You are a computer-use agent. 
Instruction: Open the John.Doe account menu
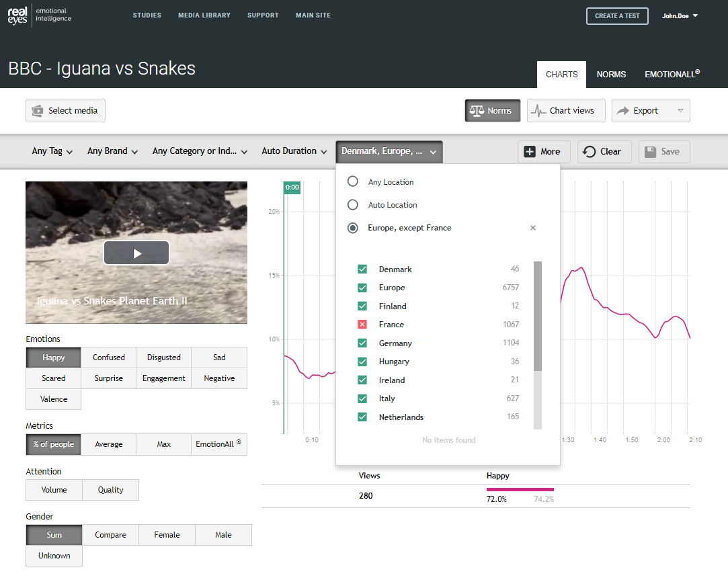tap(680, 15)
